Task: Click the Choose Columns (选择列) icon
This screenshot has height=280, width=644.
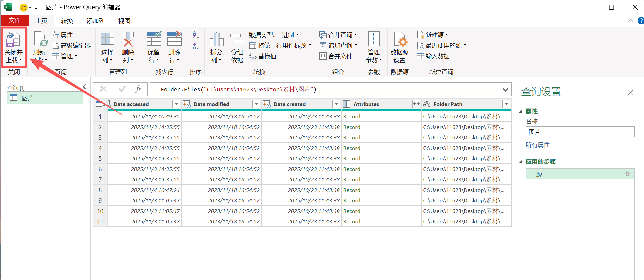Action: tap(107, 39)
